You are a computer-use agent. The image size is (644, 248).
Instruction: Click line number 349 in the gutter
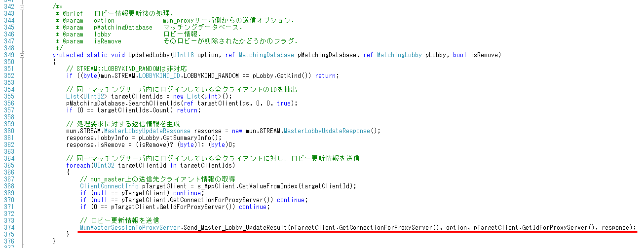10,55
